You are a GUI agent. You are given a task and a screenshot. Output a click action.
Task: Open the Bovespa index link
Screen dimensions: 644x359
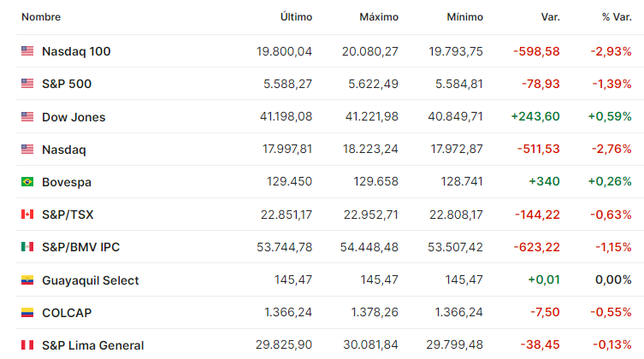(x=67, y=182)
